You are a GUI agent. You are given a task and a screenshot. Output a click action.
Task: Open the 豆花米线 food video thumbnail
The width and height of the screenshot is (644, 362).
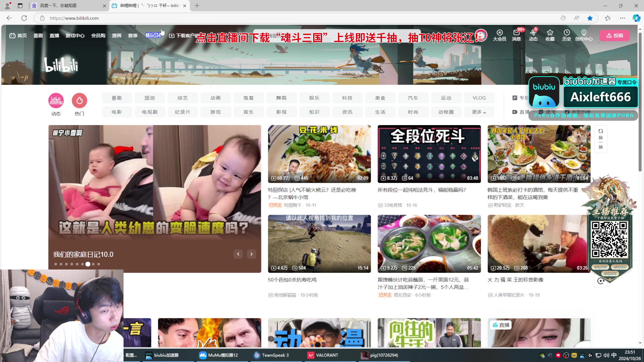click(319, 154)
